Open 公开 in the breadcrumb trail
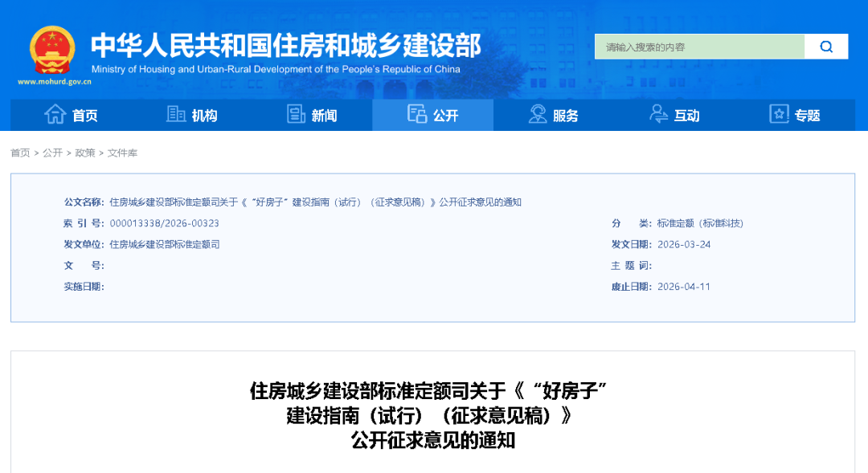 click(52, 153)
